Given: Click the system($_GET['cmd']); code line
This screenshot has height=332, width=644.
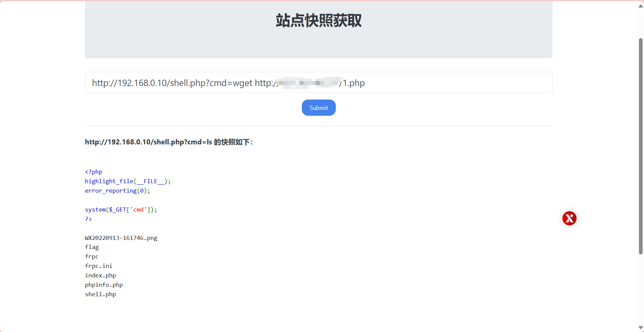Looking at the screenshot, I should [x=121, y=210].
